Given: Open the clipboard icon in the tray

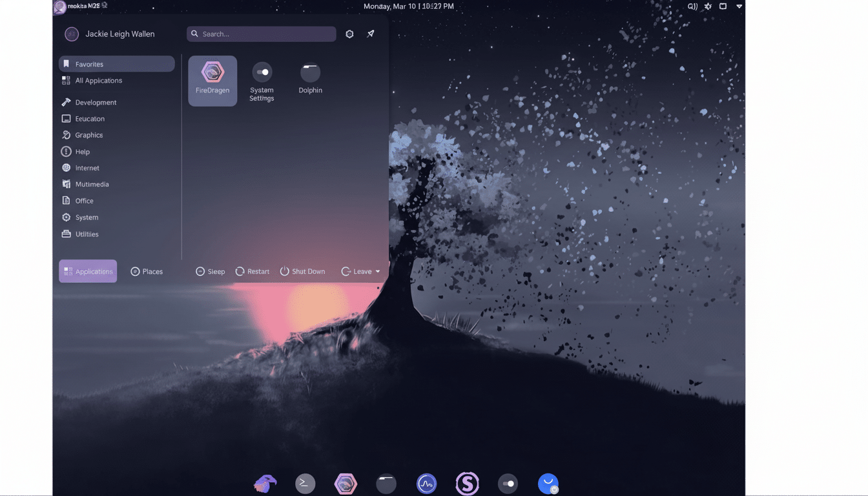Looking at the screenshot, I should pos(723,6).
